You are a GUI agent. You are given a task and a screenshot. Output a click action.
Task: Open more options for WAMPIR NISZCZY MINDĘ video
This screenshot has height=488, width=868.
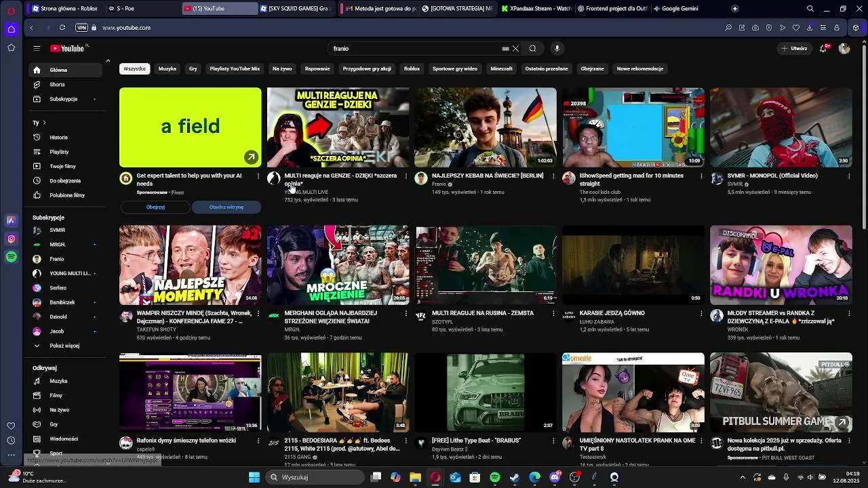[258, 314]
